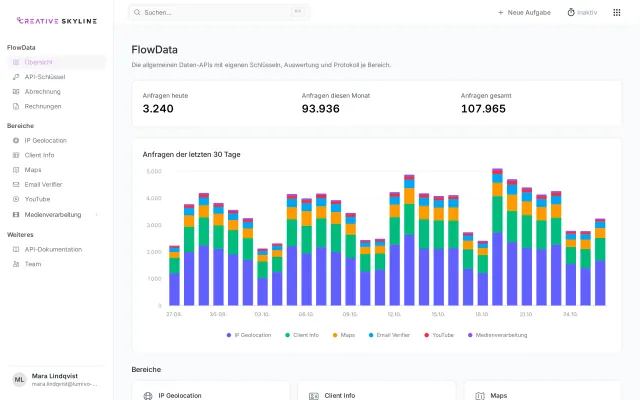Click the tallest chart bar above 5.000

(497, 237)
